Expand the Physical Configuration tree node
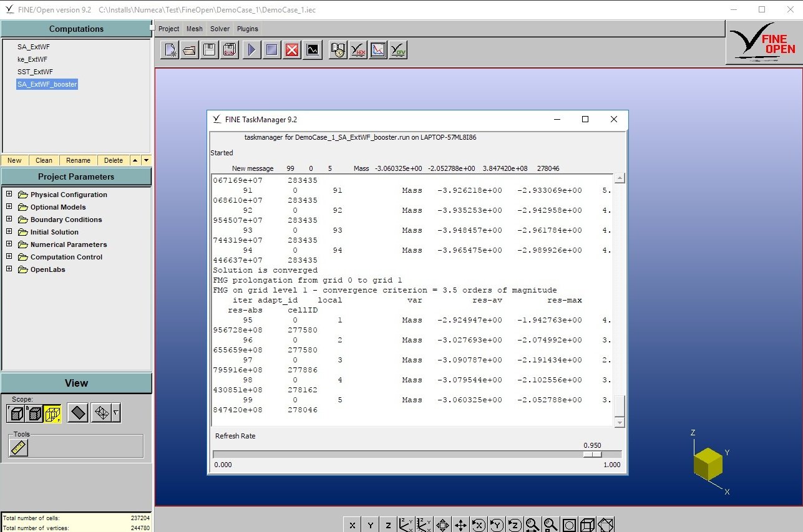This screenshot has height=532, width=803. click(9, 194)
